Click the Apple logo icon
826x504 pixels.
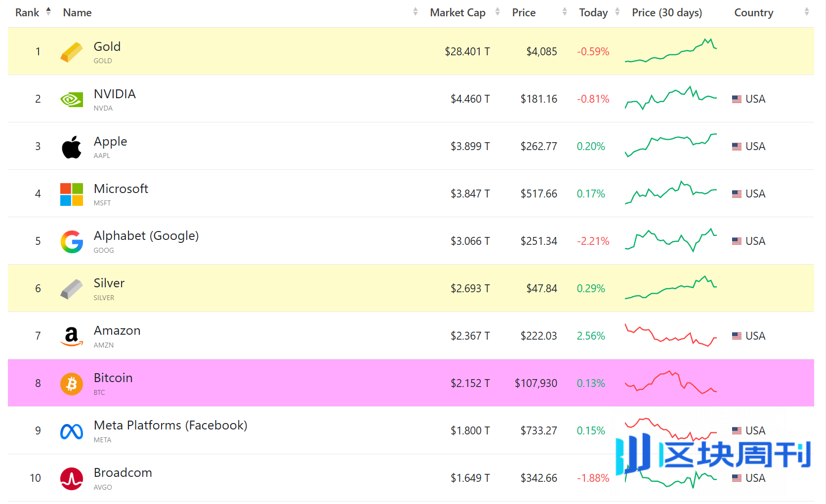point(72,147)
